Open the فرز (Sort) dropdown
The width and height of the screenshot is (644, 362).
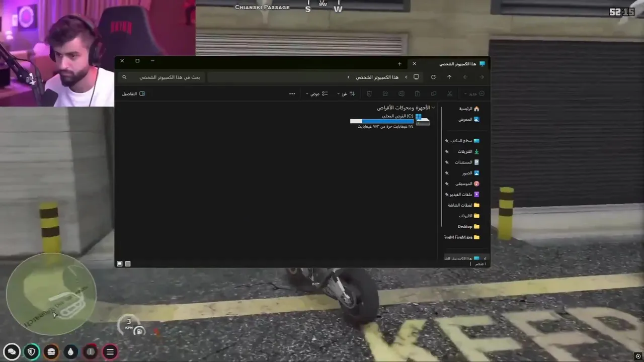(x=345, y=94)
